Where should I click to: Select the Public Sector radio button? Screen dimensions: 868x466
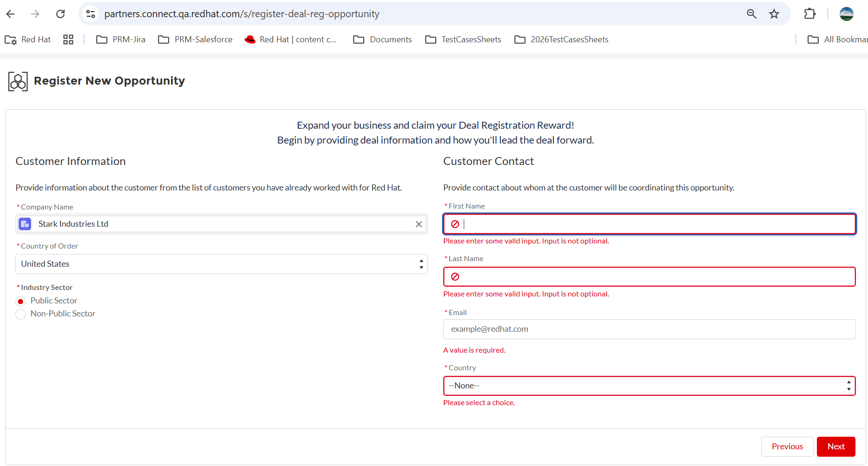(20, 302)
